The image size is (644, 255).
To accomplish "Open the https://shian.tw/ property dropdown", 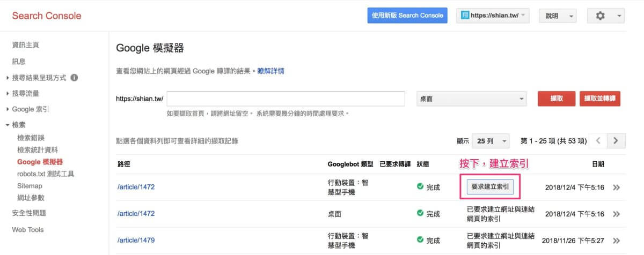I will (x=493, y=16).
